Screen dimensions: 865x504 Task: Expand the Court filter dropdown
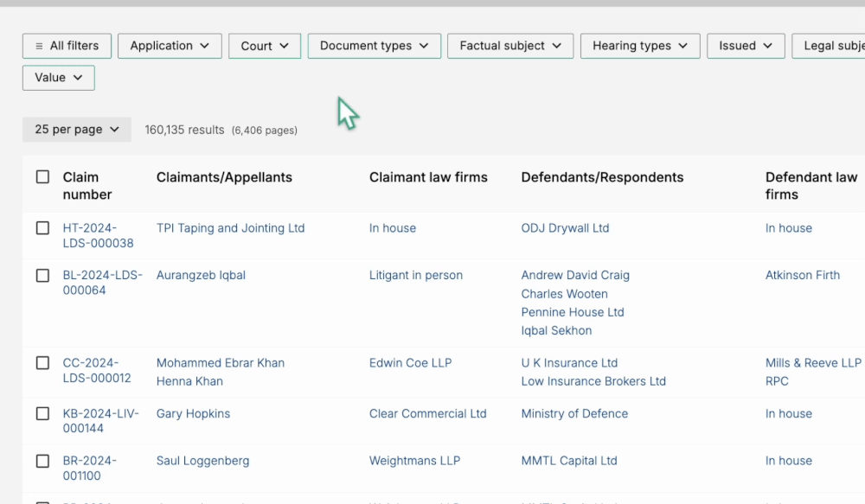point(265,46)
